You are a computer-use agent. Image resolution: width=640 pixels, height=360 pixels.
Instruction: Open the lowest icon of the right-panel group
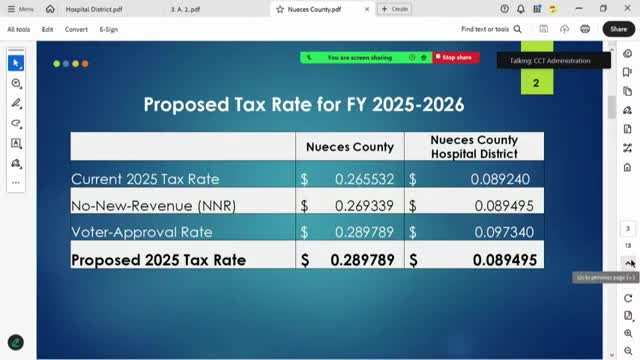coord(627,167)
